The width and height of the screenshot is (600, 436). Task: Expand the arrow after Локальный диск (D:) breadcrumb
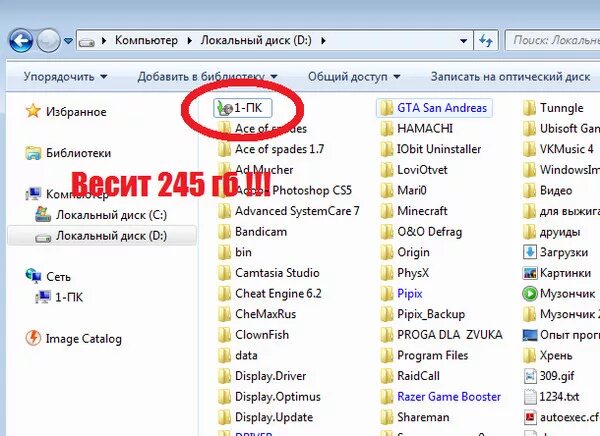click(323, 41)
